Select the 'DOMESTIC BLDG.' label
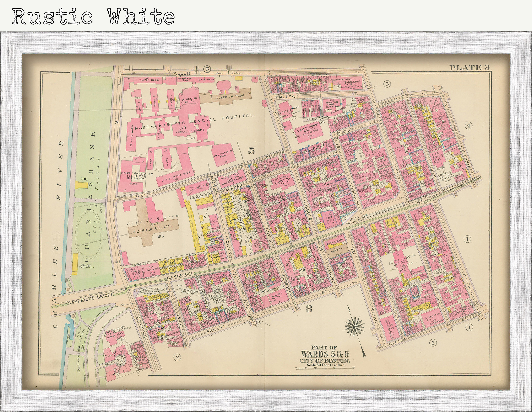This screenshot has width=532, height=412. tap(189, 100)
